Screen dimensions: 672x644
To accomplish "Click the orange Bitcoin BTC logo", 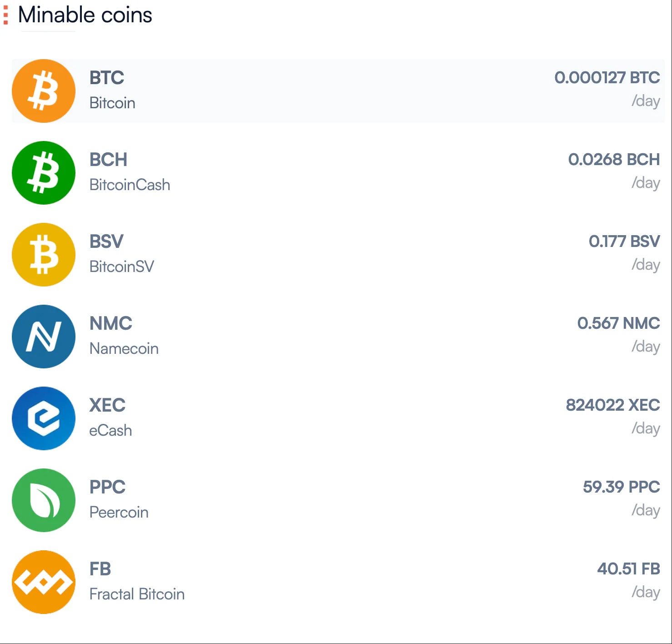I will tap(44, 91).
